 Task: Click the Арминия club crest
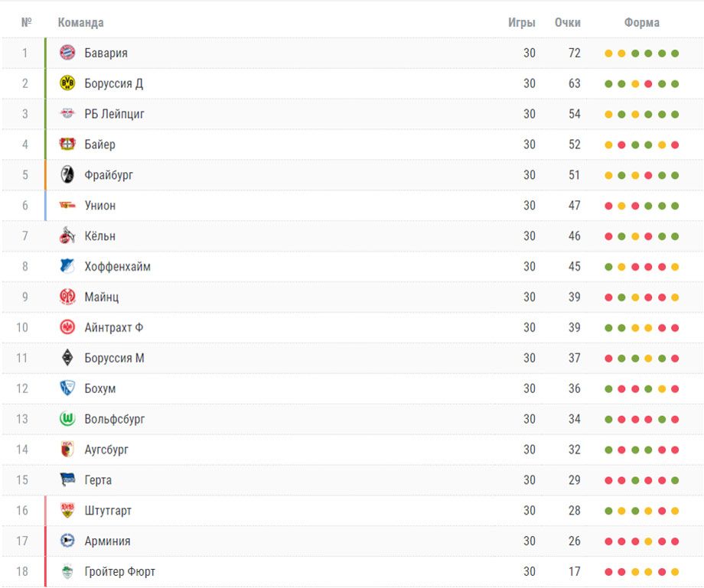click(67, 541)
